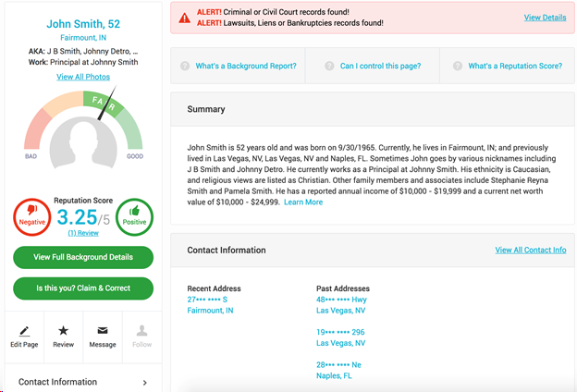
Task: Click the 3.25 reputation score value
Action: pyautogui.click(x=78, y=217)
